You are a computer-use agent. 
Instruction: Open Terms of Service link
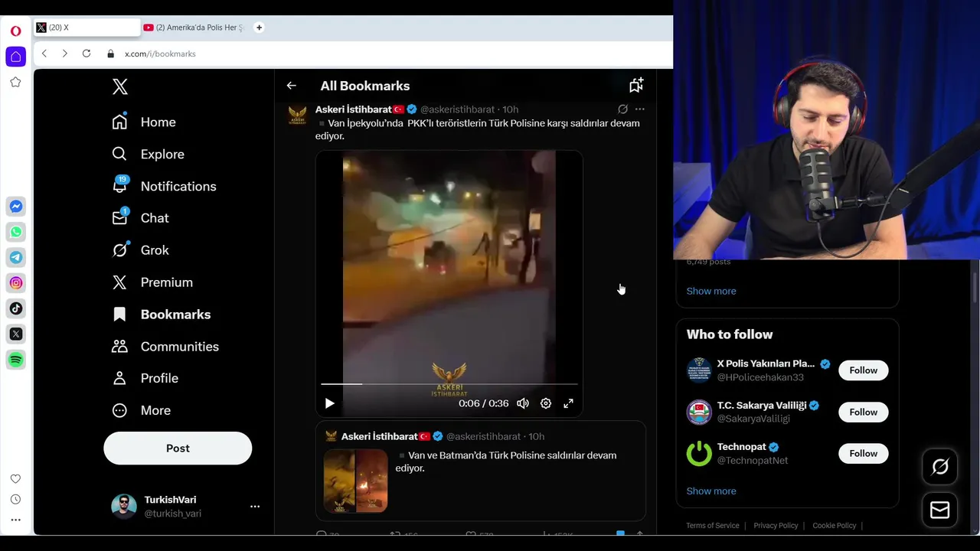713,526
